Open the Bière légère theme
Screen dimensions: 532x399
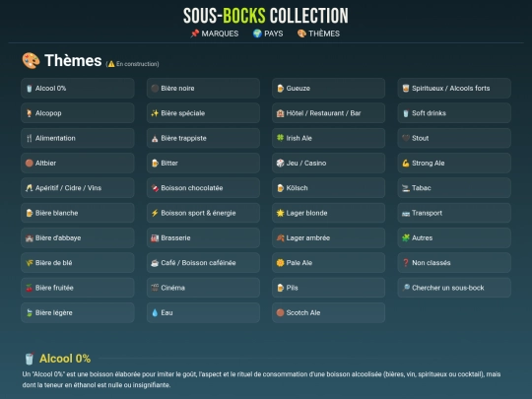point(78,312)
